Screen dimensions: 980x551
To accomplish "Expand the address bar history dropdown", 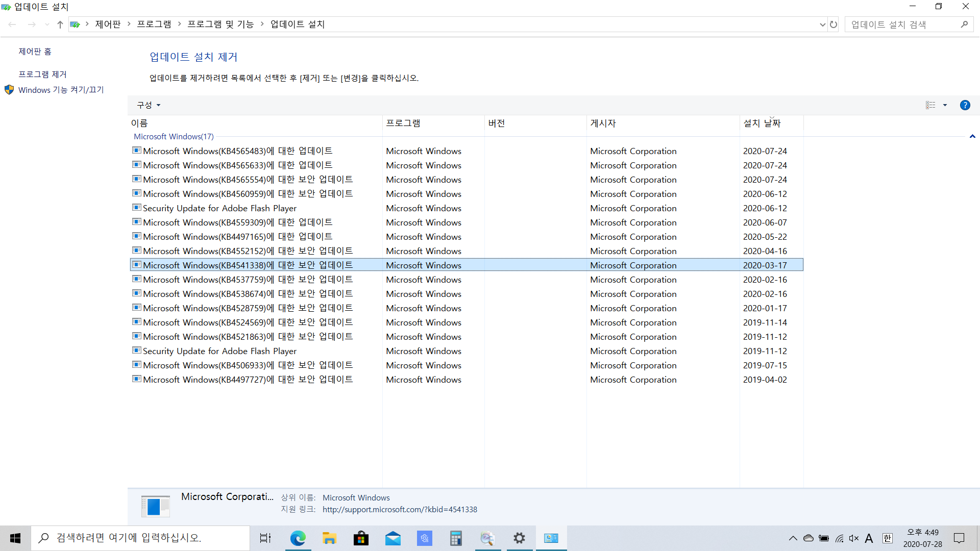I will 822,24.
